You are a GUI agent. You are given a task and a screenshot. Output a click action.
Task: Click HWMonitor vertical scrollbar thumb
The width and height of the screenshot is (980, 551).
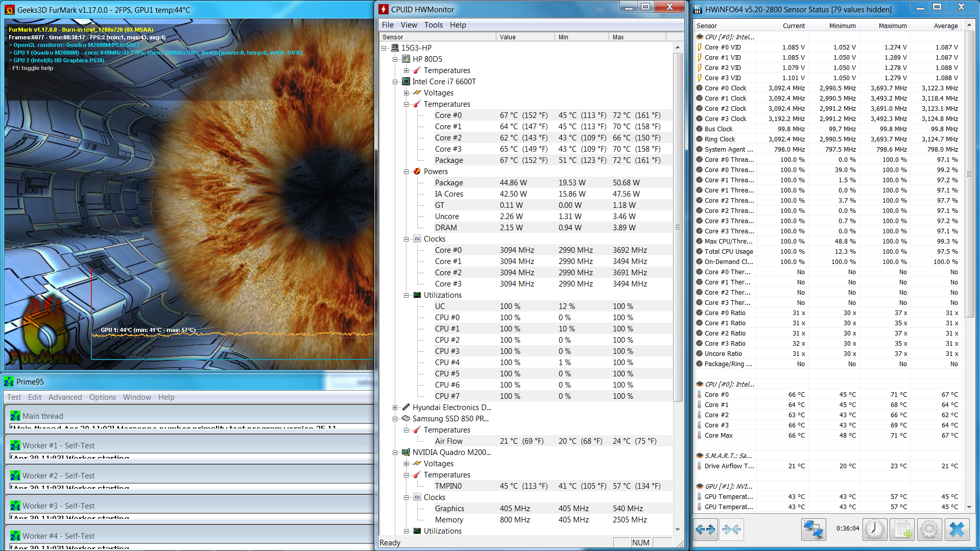click(678, 227)
